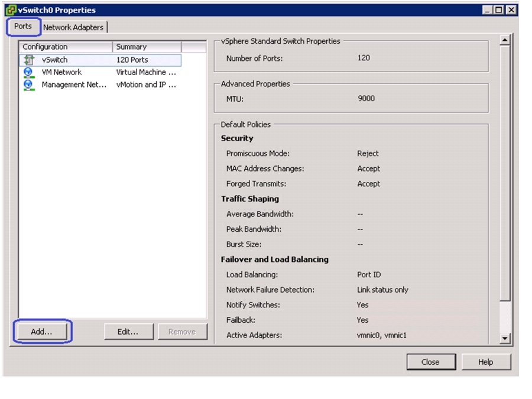The height and width of the screenshot is (399, 532).
Task: Click the Traffic Shaping heading
Action: click(x=250, y=199)
